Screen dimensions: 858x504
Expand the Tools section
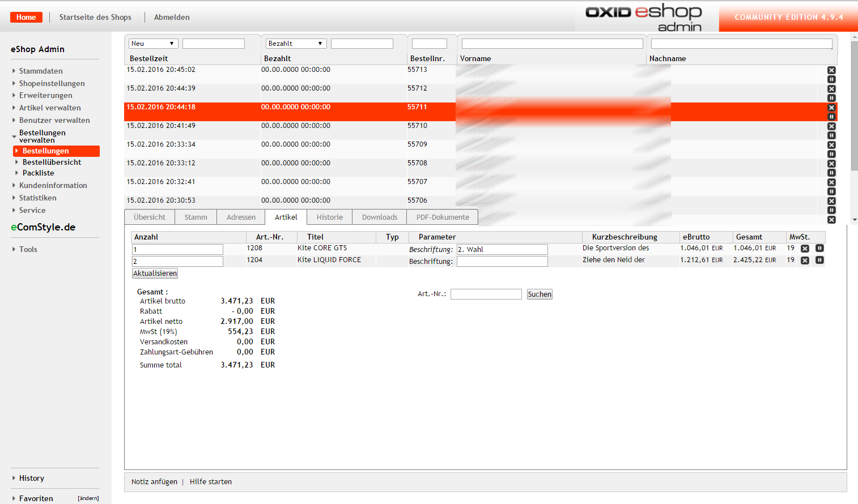pos(28,249)
